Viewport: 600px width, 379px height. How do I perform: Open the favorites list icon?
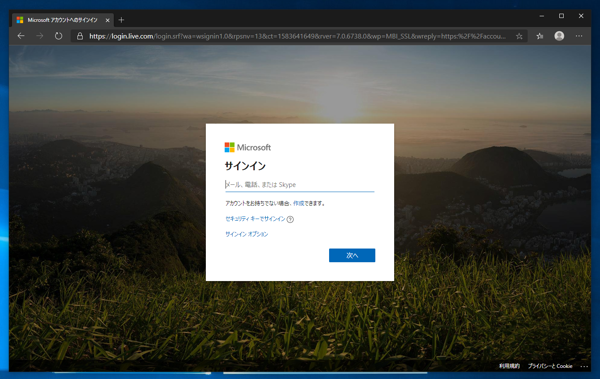coord(540,36)
